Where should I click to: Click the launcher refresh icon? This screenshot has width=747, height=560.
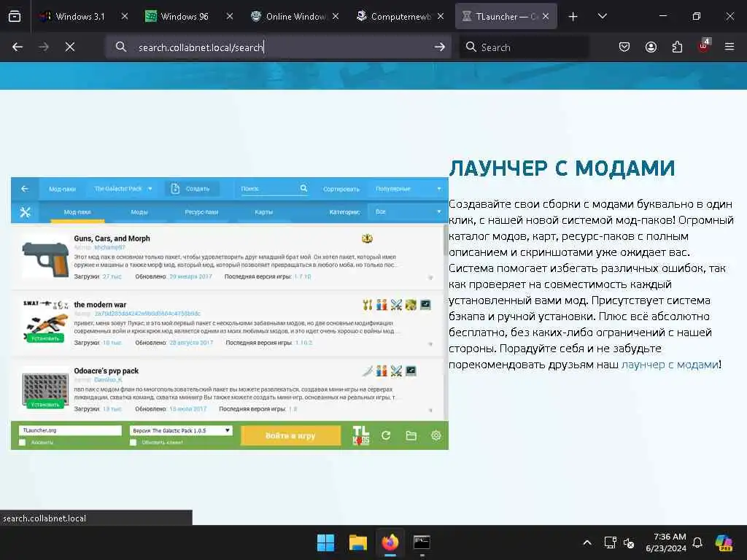[x=386, y=436]
